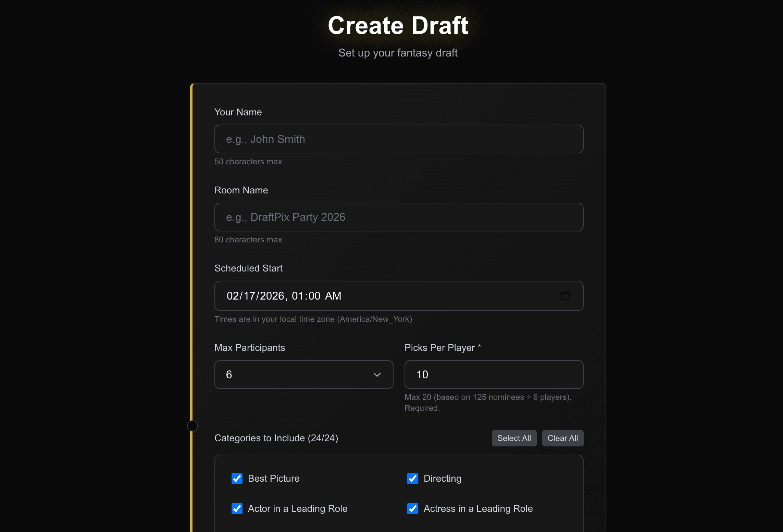Click the circular handle on the form's left edge

tap(192, 426)
